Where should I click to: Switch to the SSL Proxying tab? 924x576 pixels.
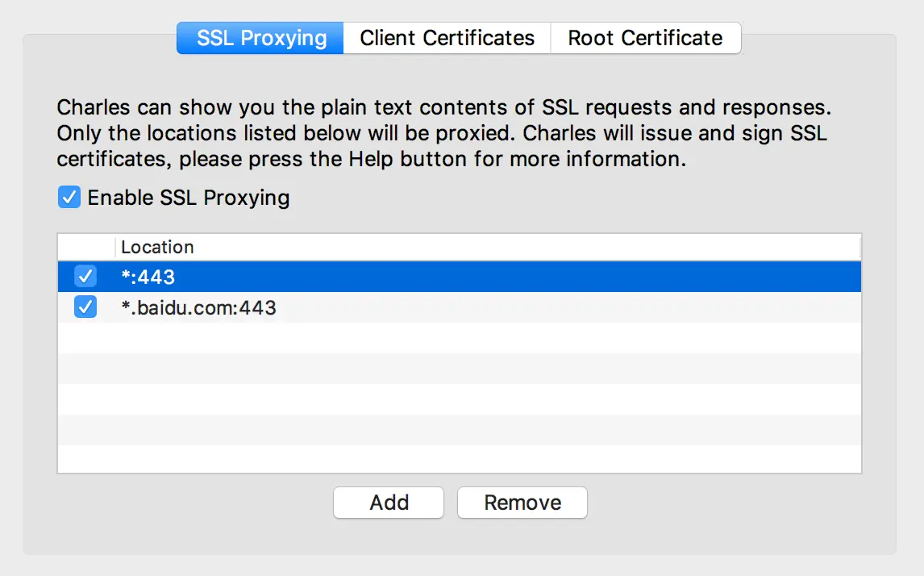[x=260, y=39]
